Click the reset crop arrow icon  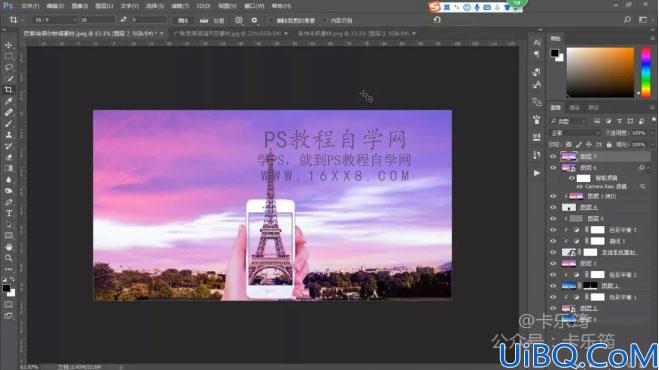(437, 20)
